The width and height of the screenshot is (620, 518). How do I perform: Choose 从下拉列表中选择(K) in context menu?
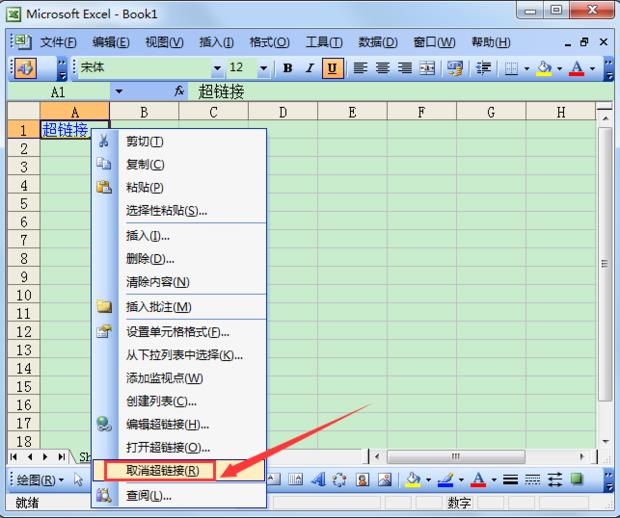[x=179, y=355]
